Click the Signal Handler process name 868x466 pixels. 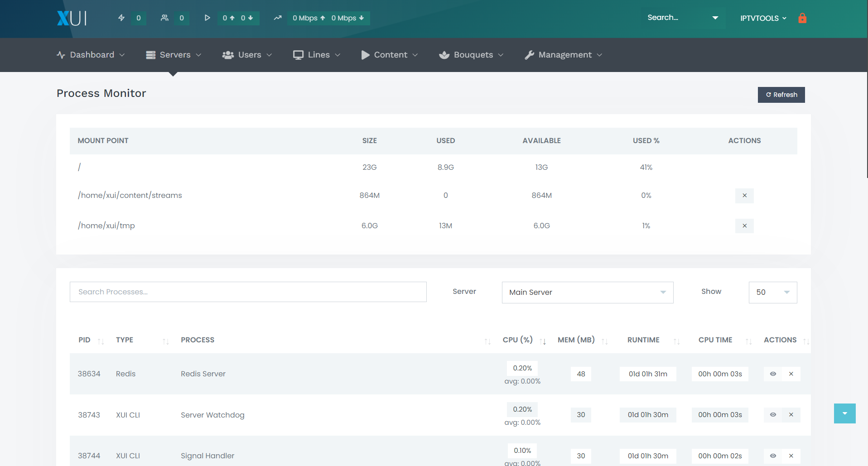point(207,456)
